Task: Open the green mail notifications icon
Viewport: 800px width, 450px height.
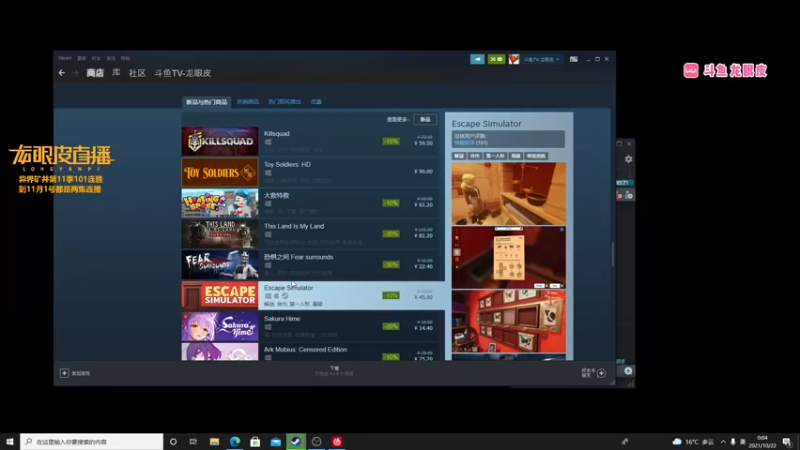Action: (496, 59)
